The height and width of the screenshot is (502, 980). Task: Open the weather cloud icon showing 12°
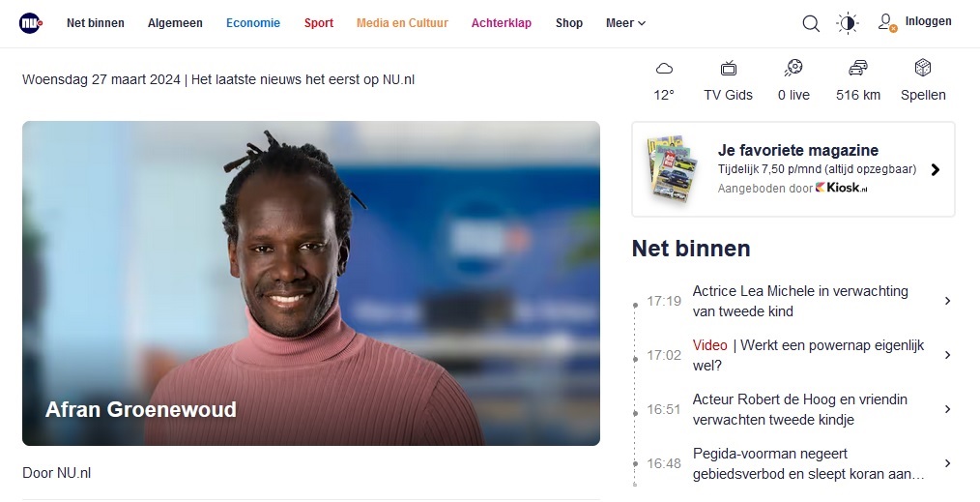click(x=664, y=68)
